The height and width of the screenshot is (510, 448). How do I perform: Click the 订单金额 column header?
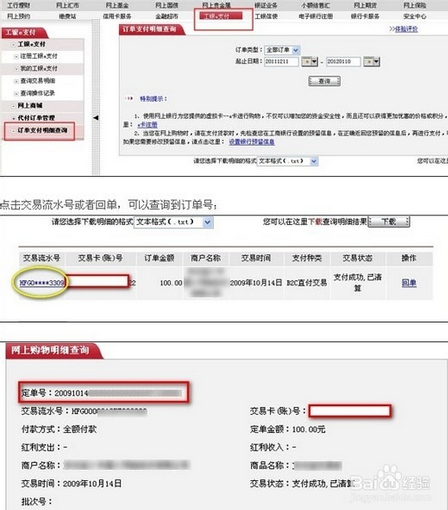(x=159, y=258)
